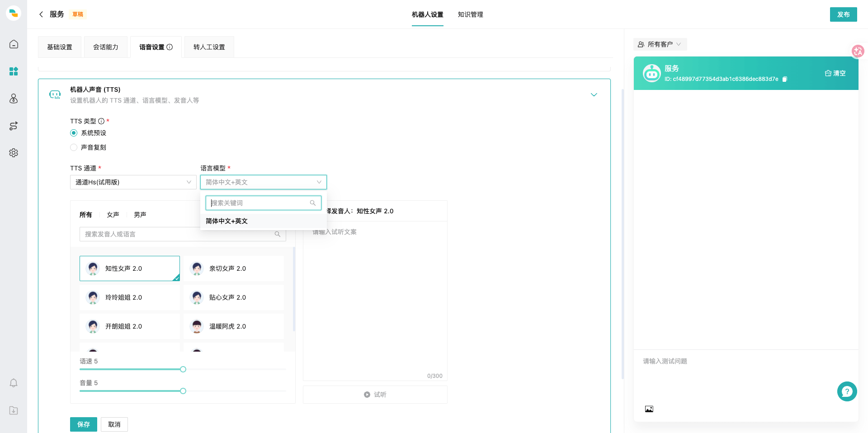The image size is (868, 433).
Task: Click the back arrow next to 服务
Action: [x=41, y=14]
